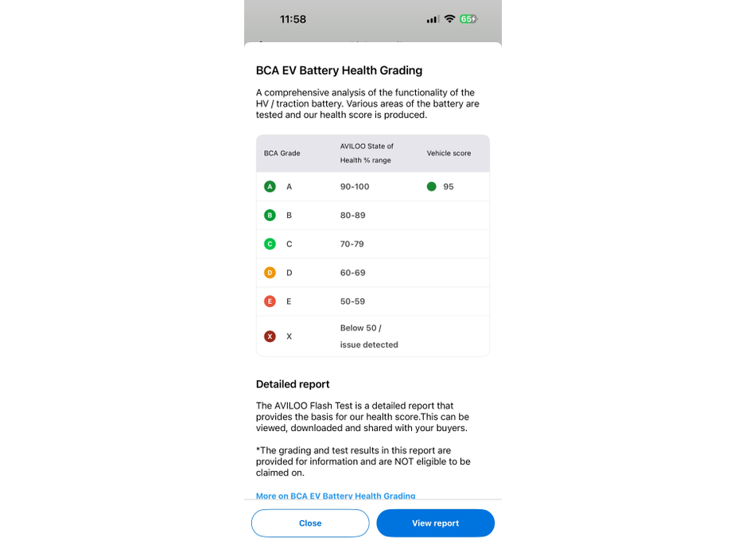The image size is (746, 560).
Task: Click the vehicle score value 95
Action: [449, 187]
